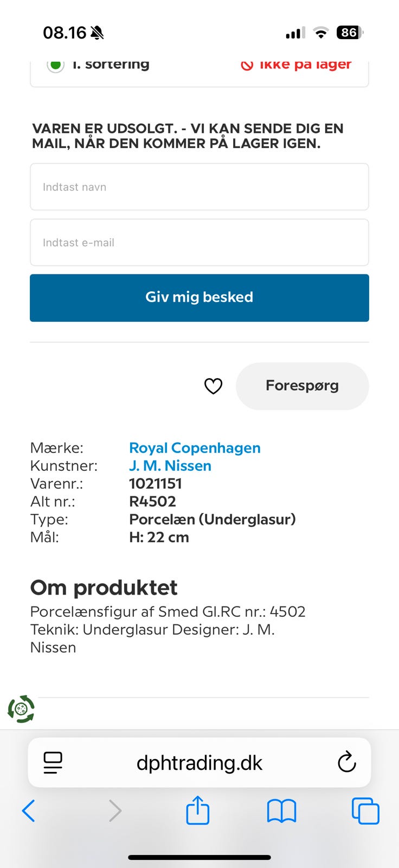This screenshot has width=399, height=868.
Task: Tap the dphtrading.dk address bar
Action: point(200,763)
